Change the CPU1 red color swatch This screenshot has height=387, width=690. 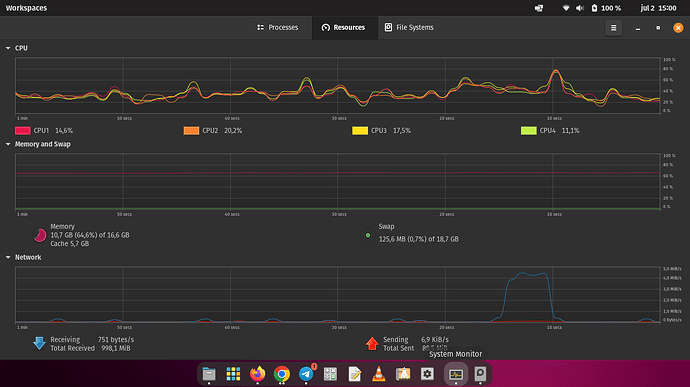click(x=22, y=131)
